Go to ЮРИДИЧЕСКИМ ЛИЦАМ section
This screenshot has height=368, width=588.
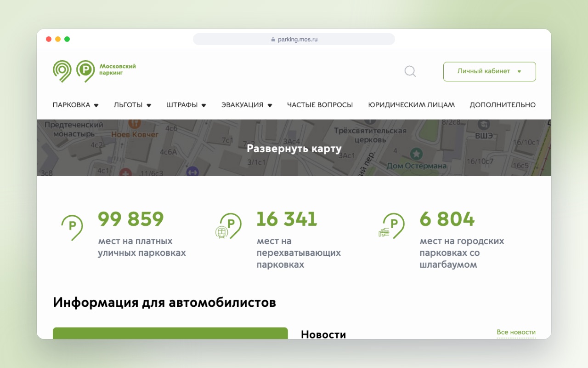tap(411, 105)
